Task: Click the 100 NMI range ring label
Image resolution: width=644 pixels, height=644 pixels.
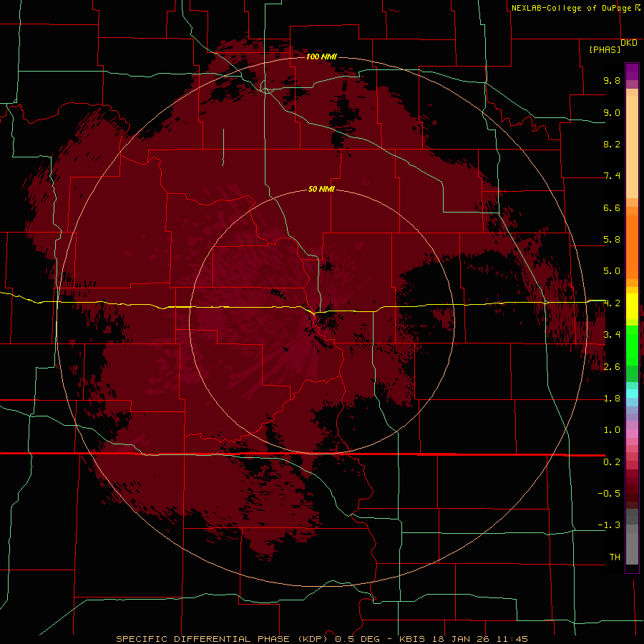Action: pos(321,57)
